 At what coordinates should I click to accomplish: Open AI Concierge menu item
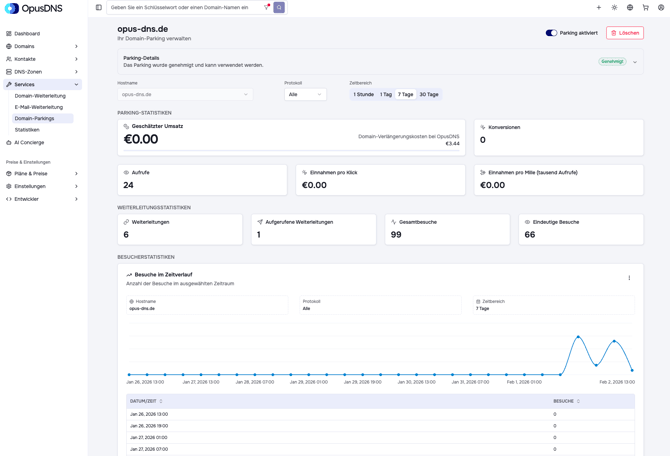(29, 142)
